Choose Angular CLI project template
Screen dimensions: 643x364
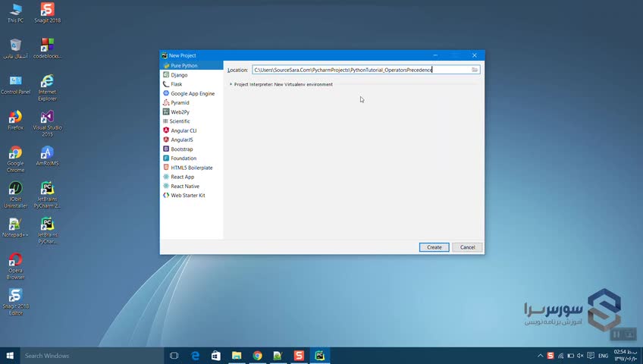(183, 130)
